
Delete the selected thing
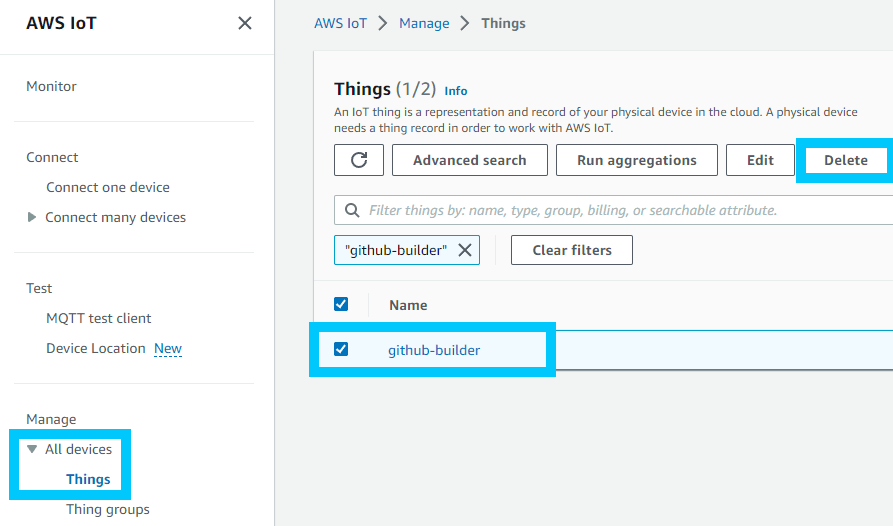845,160
